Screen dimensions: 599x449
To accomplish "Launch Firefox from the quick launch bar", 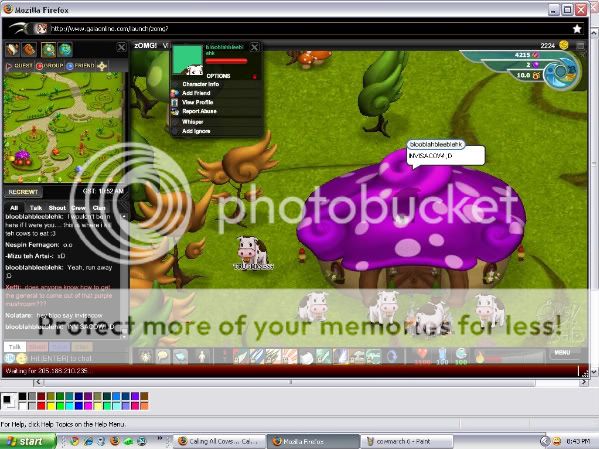I will (115, 441).
